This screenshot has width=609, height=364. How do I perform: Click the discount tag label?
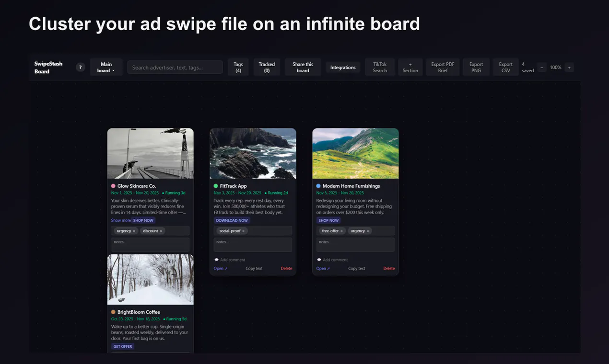click(x=150, y=231)
